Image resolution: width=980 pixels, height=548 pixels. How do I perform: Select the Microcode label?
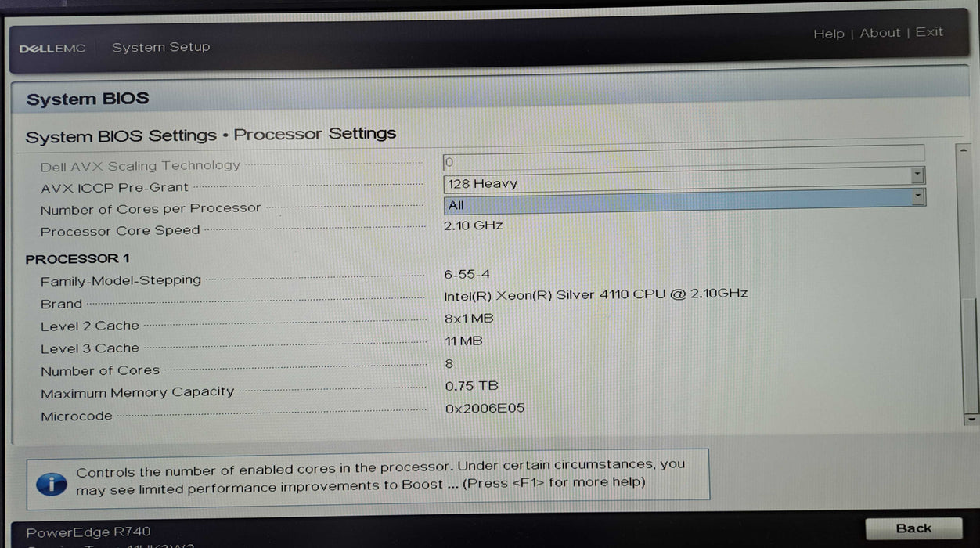(x=76, y=416)
